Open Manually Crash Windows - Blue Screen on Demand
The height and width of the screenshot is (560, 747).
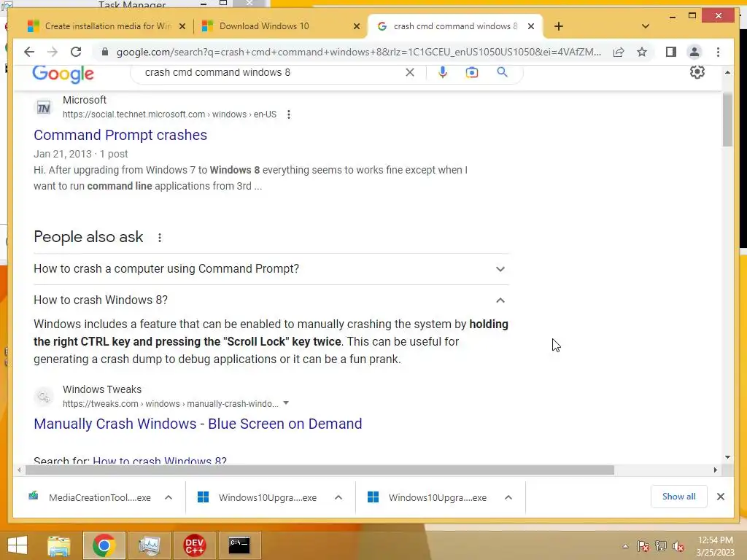pos(198,424)
